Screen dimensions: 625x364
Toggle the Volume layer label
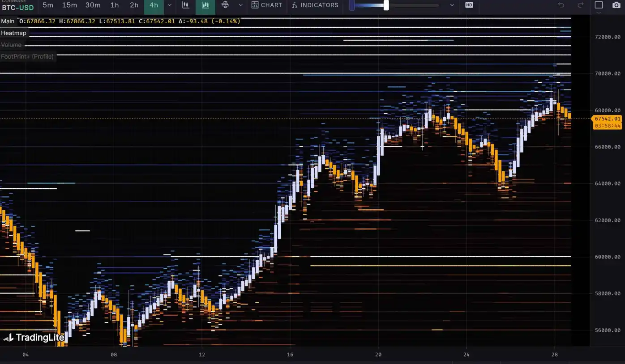point(11,45)
